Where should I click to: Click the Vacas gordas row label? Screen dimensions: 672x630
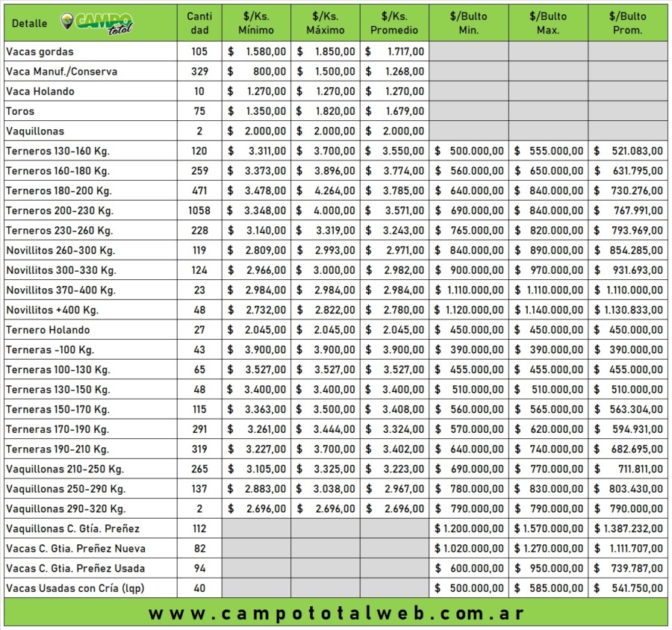click(40, 52)
